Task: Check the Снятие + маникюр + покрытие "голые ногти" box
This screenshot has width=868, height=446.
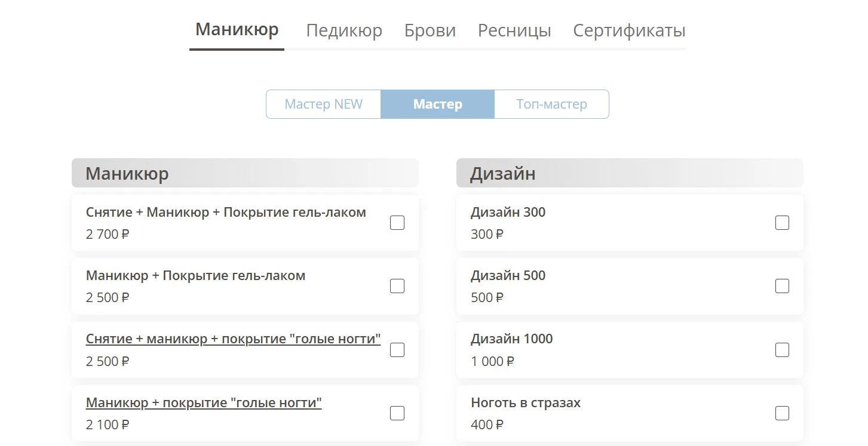Action: pos(397,350)
